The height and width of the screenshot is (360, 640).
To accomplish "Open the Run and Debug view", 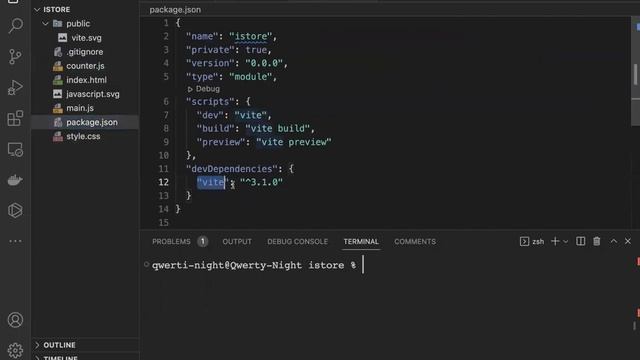I will point(15,87).
